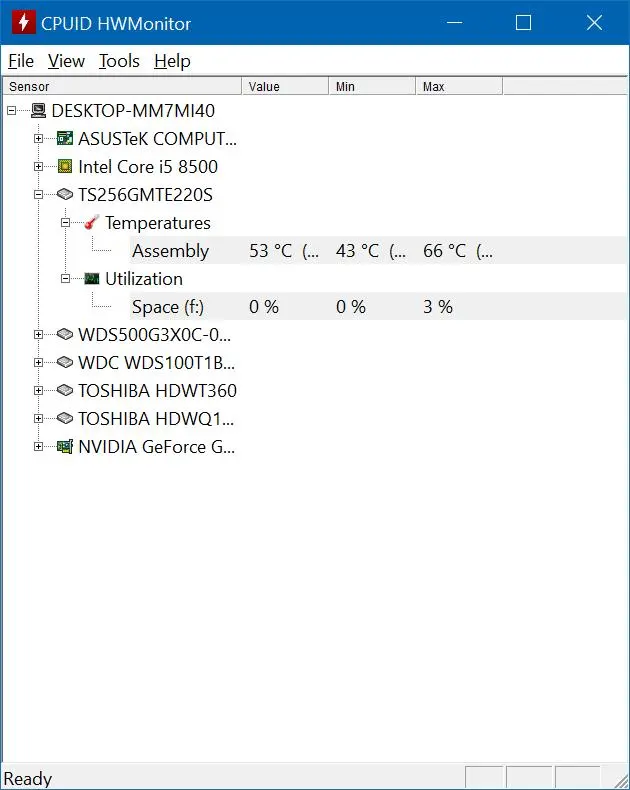Select the Space (f:) row label
Screen dimensions: 630x790
(x=168, y=307)
